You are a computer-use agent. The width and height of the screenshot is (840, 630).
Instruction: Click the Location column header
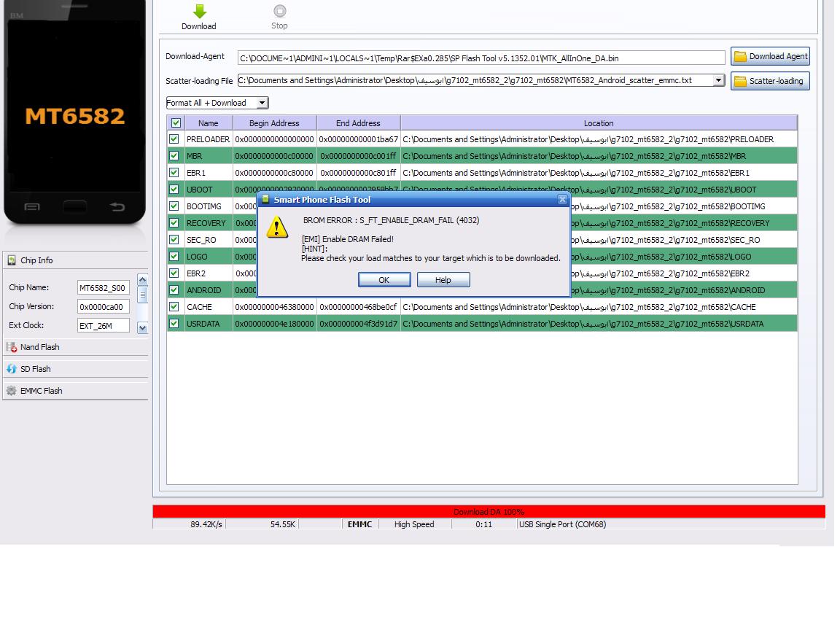[x=599, y=122]
